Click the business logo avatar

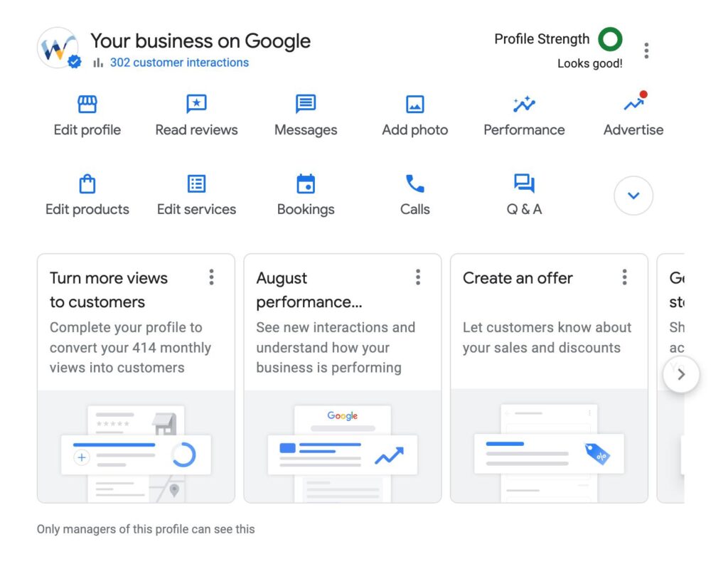tap(58, 48)
